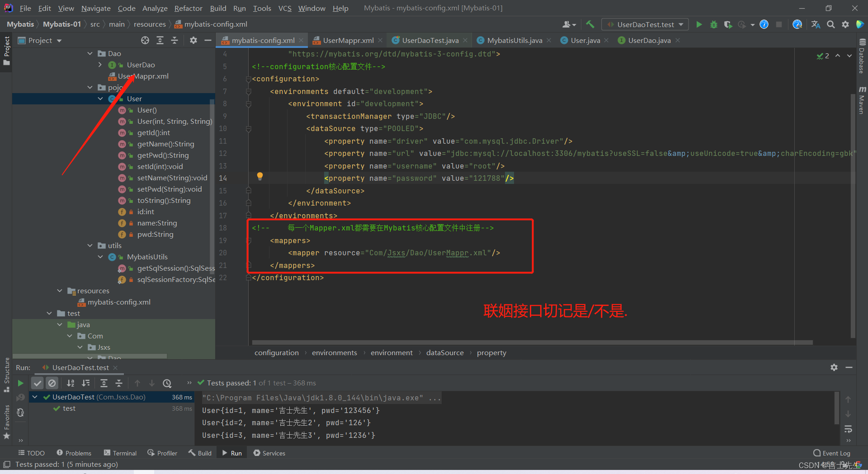Expand the UserDao node
The image size is (868, 474).
click(100, 65)
